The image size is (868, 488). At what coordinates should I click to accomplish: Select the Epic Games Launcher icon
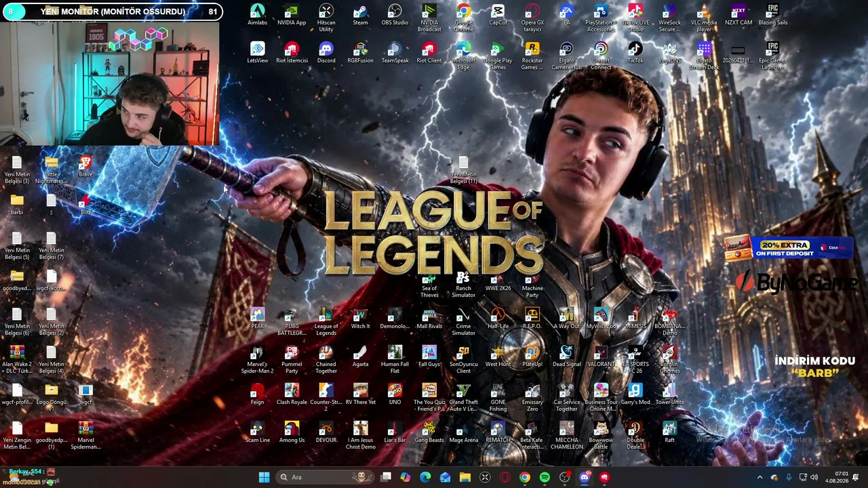click(773, 56)
